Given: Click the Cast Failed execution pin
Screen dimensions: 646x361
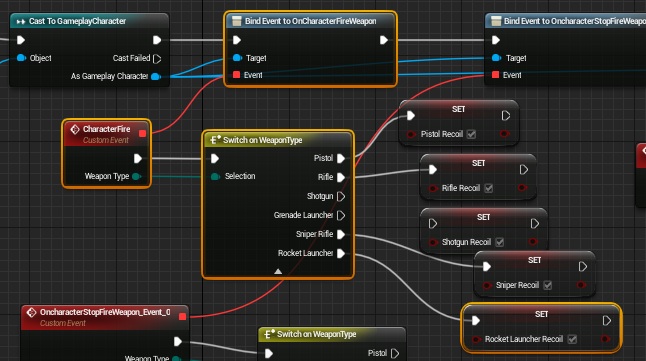Looking at the screenshot, I should pos(157,59).
